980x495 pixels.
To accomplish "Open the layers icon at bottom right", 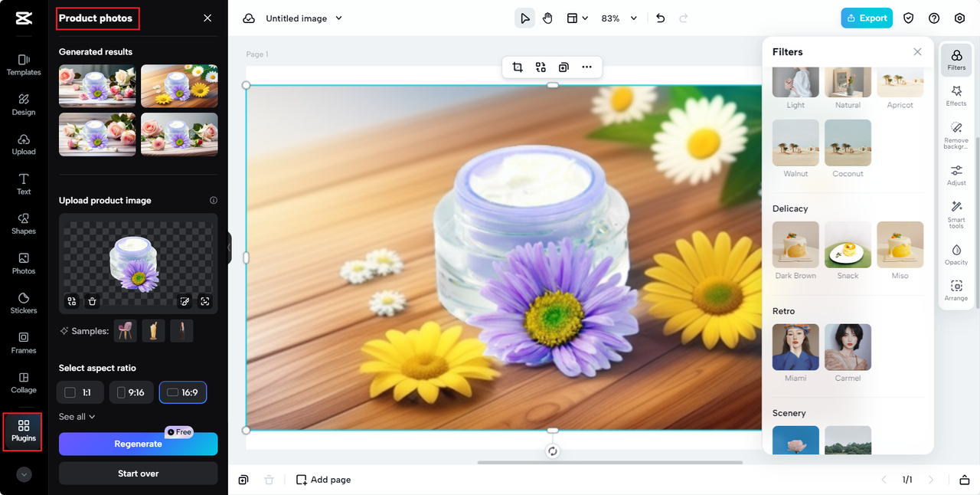I will click(x=965, y=480).
